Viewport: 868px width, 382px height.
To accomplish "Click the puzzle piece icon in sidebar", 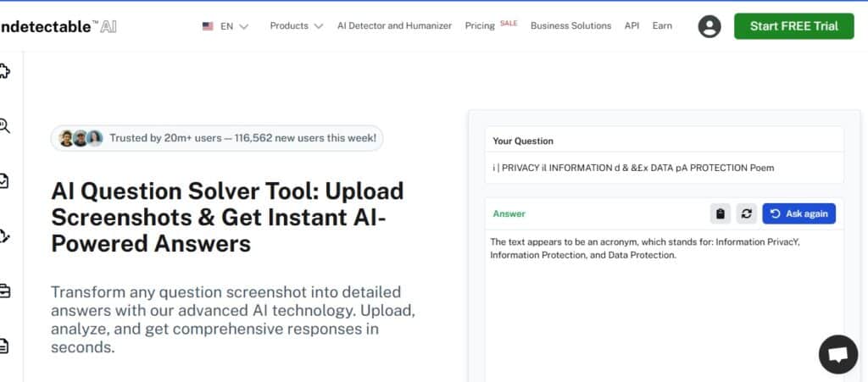I will coord(4,71).
